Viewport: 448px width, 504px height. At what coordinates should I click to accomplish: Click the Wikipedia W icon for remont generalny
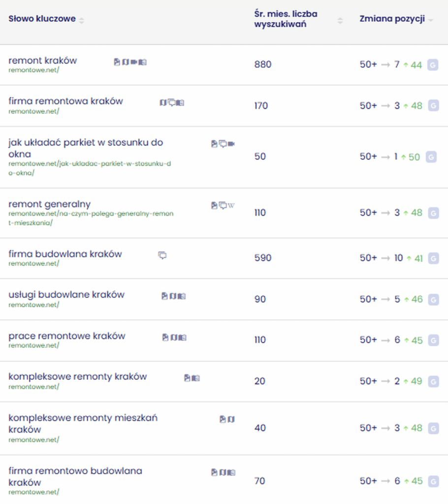click(231, 205)
